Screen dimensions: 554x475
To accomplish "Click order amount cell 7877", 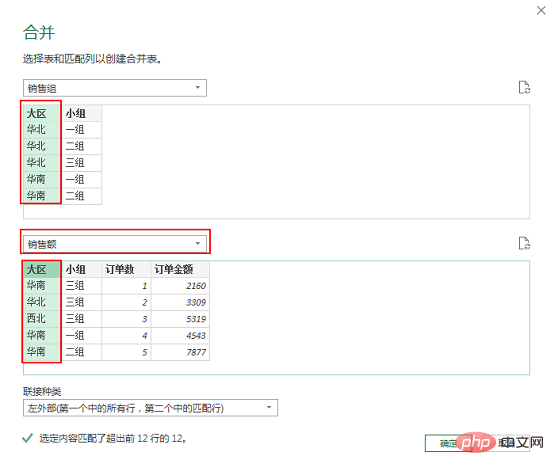I will tap(180, 352).
